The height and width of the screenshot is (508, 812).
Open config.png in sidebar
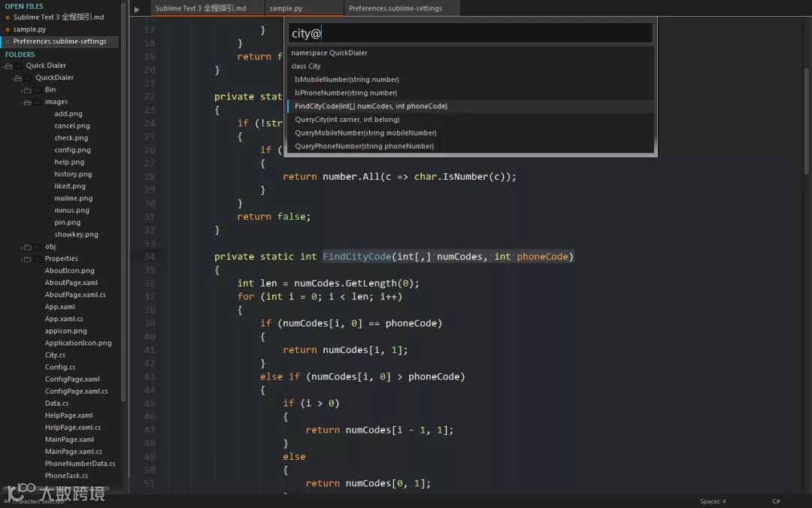[x=72, y=151]
